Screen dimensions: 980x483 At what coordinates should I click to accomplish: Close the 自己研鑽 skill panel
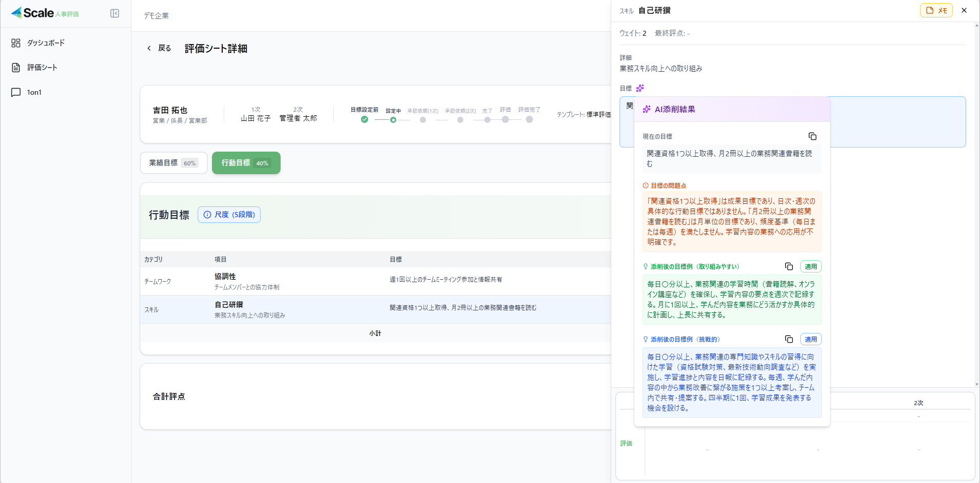tap(964, 10)
